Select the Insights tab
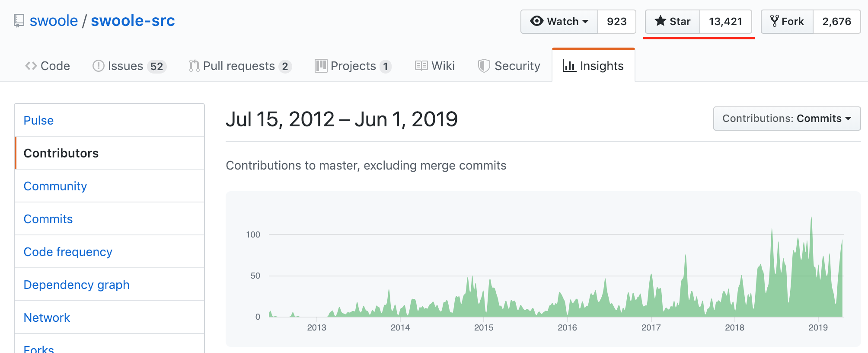 593,66
